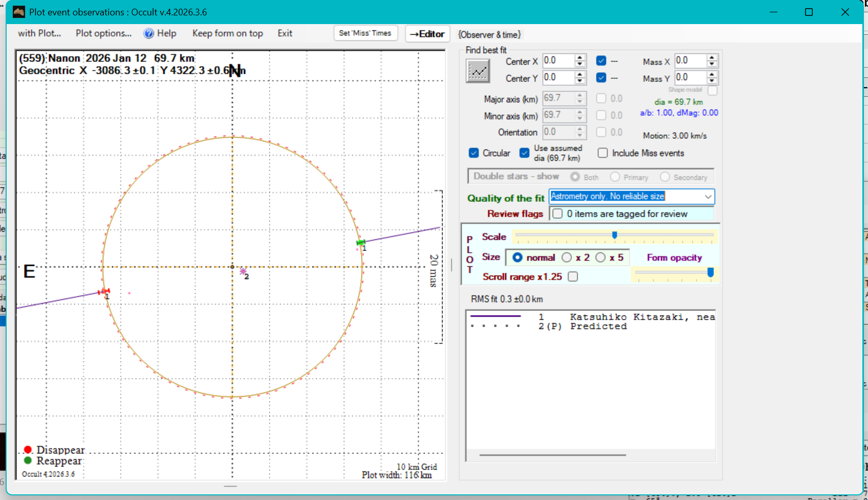Screen dimensions: 868x500
Task: Click the Center Y input field
Action: 558,78
